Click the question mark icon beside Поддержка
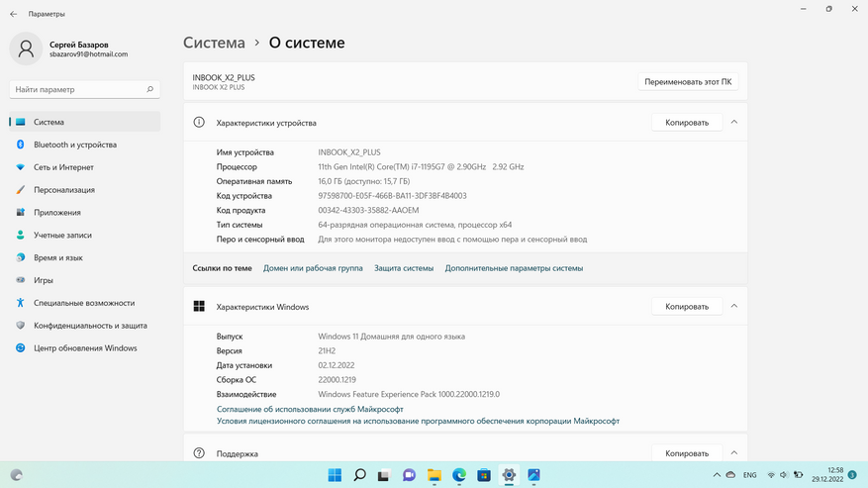This screenshot has width=868, height=488. click(x=199, y=453)
